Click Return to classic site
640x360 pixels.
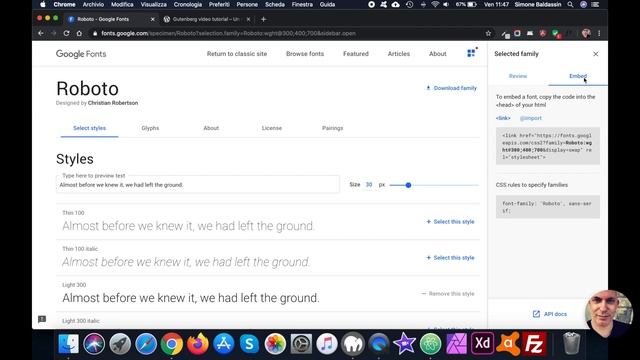click(237, 53)
